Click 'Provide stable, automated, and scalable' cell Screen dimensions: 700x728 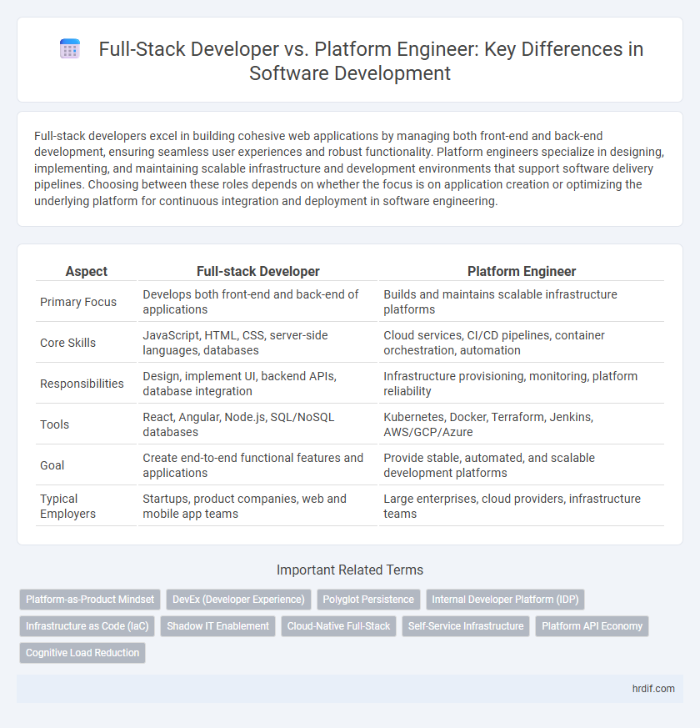(522, 465)
